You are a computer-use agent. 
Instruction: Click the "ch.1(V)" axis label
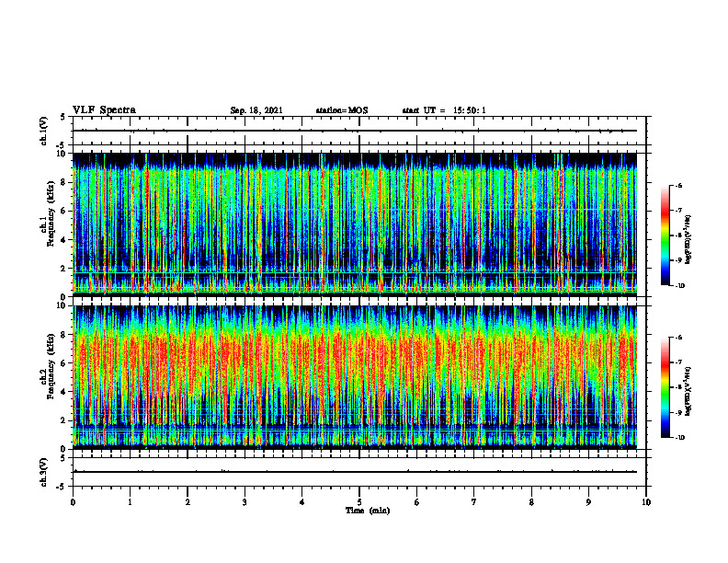[x=44, y=131]
